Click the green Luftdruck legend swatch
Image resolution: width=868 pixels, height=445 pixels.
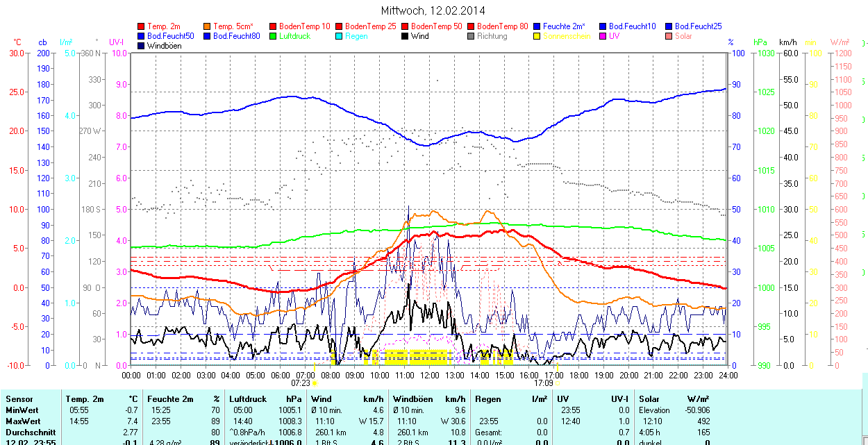[274, 36]
